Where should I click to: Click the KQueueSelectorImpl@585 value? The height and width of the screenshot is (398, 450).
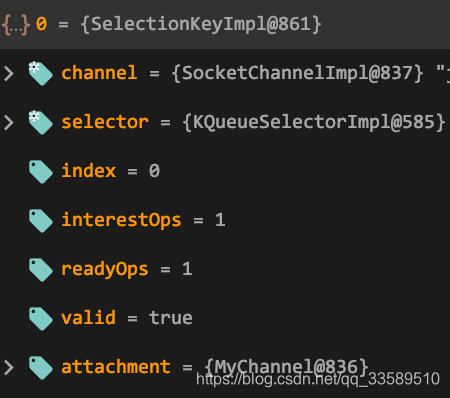click(314, 122)
